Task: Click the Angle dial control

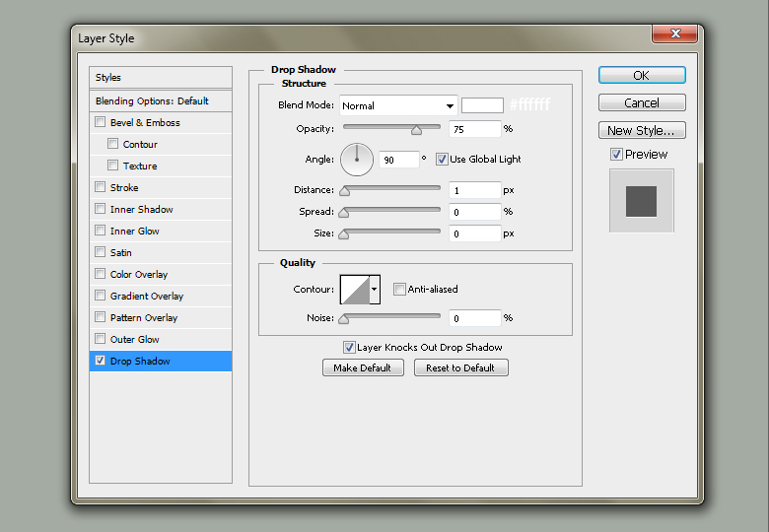Action: (357, 159)
